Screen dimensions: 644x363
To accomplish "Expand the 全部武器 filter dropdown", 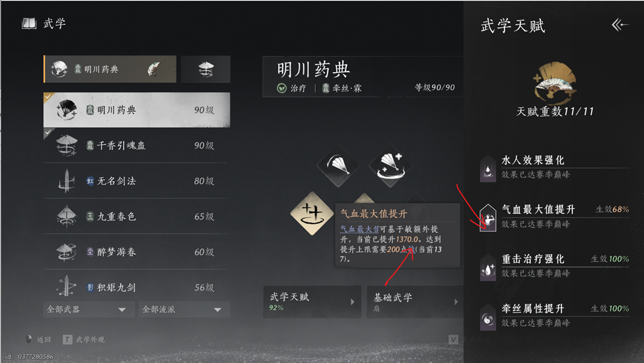I will click(x=89, y=309).
